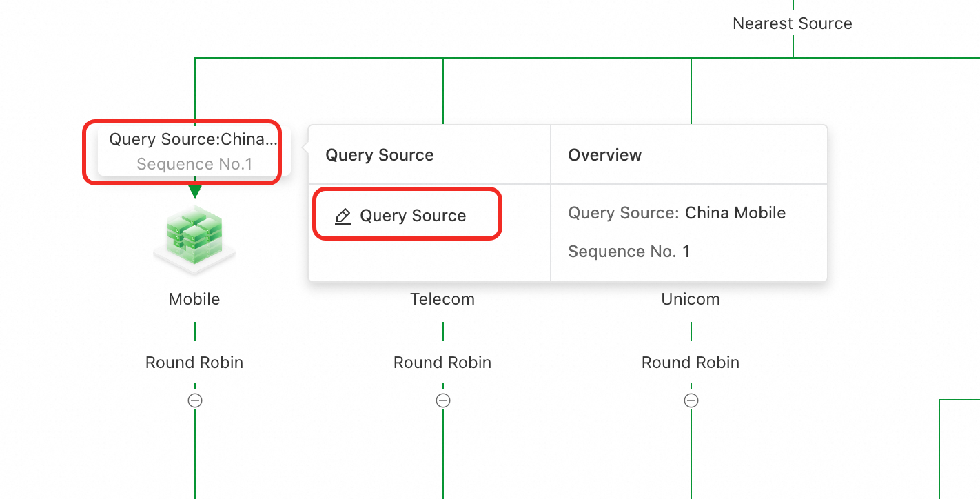Viewport: 980px width, 499px height.
Task: Click Round Robin under the Telecom node
Action: click(x=442, y=363)
